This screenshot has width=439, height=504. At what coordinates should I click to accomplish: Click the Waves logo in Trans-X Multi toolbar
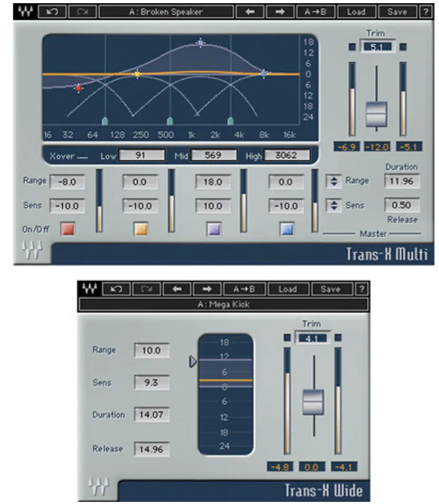point(25,12)
